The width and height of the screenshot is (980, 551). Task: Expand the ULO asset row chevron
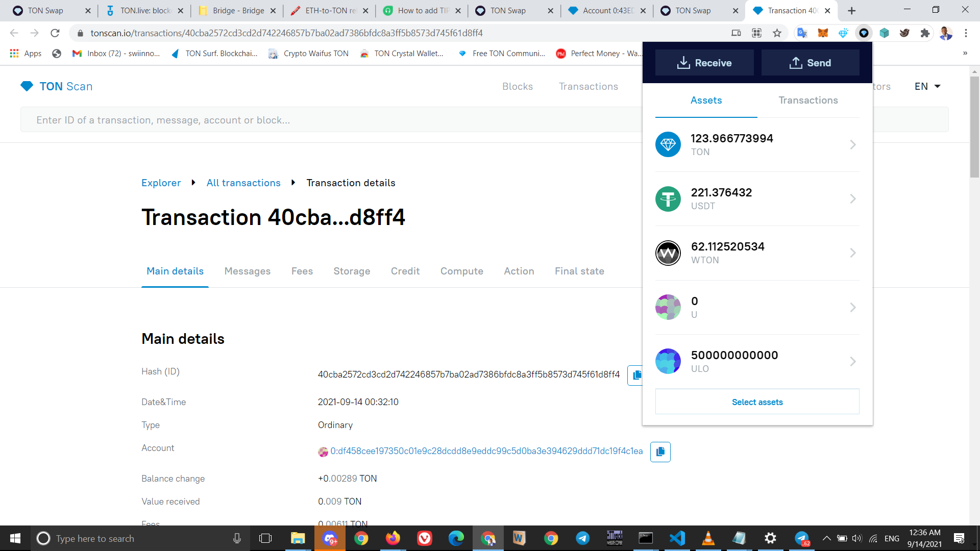(x=853, y=361)
